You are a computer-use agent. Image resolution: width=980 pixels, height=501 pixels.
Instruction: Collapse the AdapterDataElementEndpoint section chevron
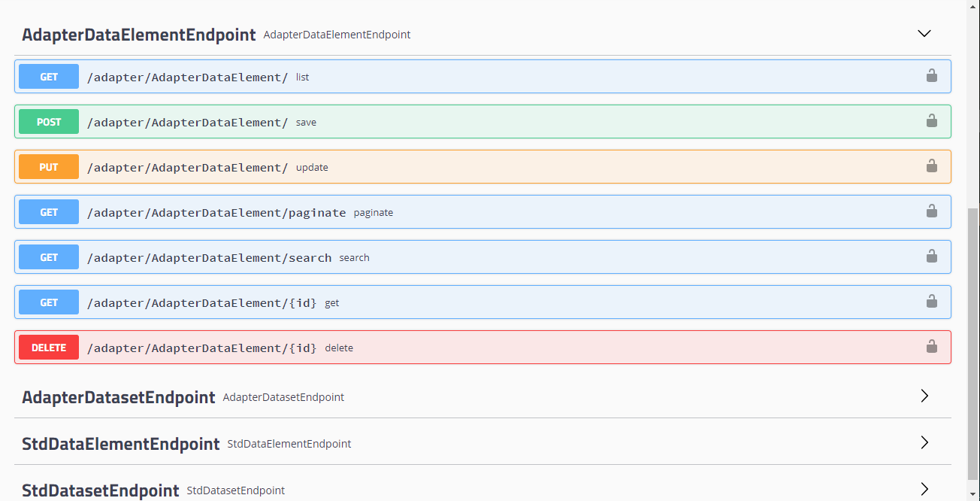pos(924,34)
